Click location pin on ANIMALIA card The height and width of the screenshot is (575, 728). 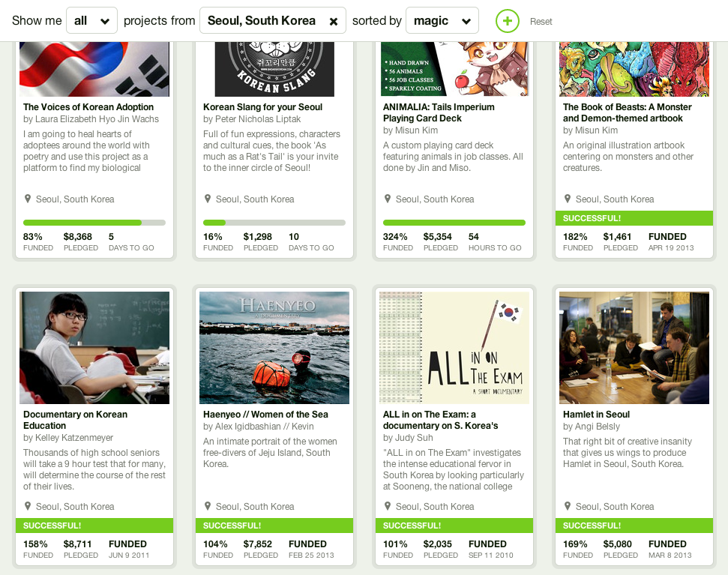coord(387,199)
